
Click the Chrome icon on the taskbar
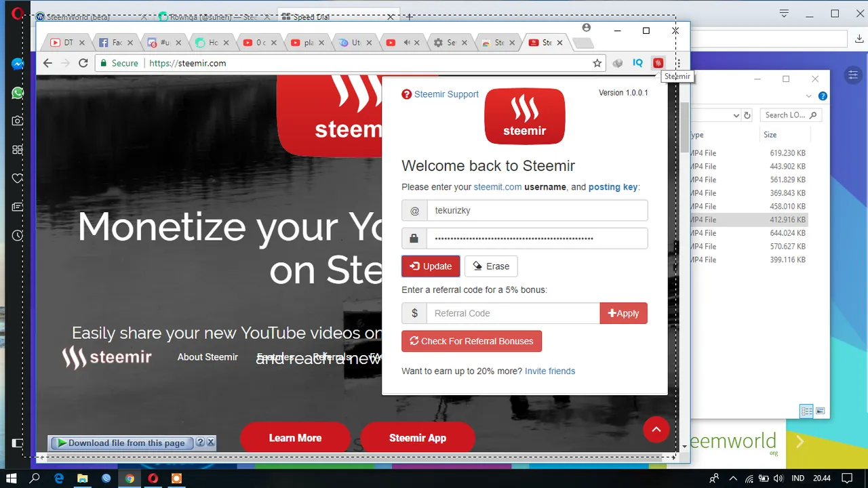(130, 479)
